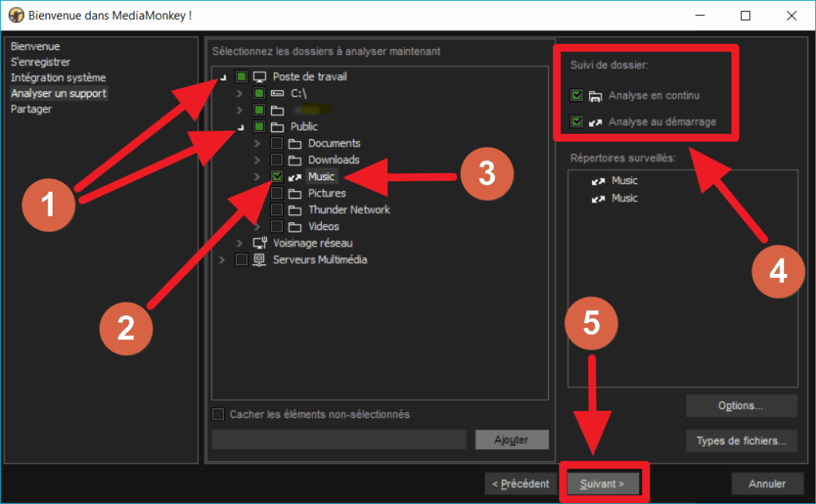Click the Documents folder icon
The image size is (816, 504).
click(x=295, y=143)
